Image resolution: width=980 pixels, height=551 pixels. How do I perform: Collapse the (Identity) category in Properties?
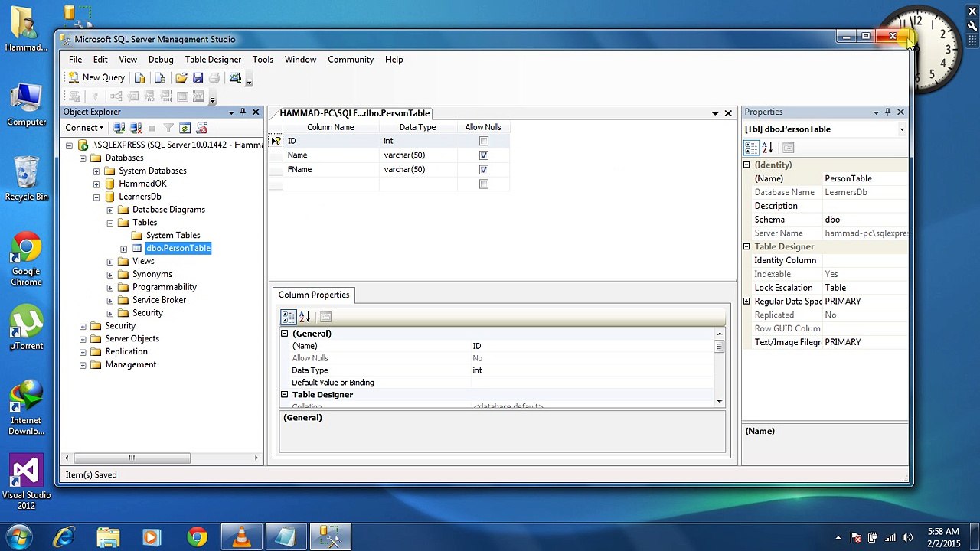point(746,165)
